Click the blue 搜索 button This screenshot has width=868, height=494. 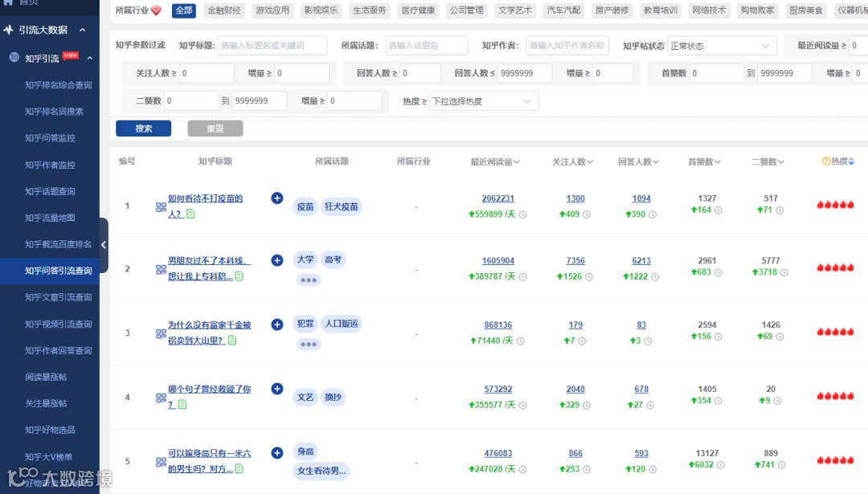143,129
